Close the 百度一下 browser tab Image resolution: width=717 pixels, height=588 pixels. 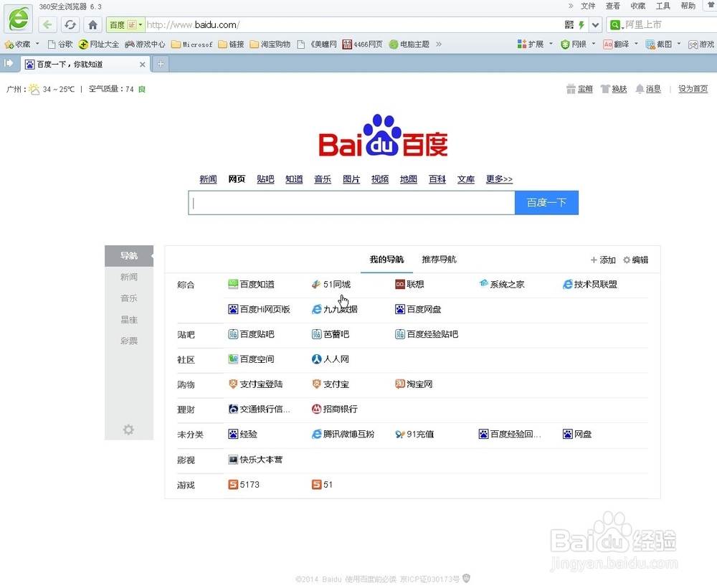coord(142,65)
